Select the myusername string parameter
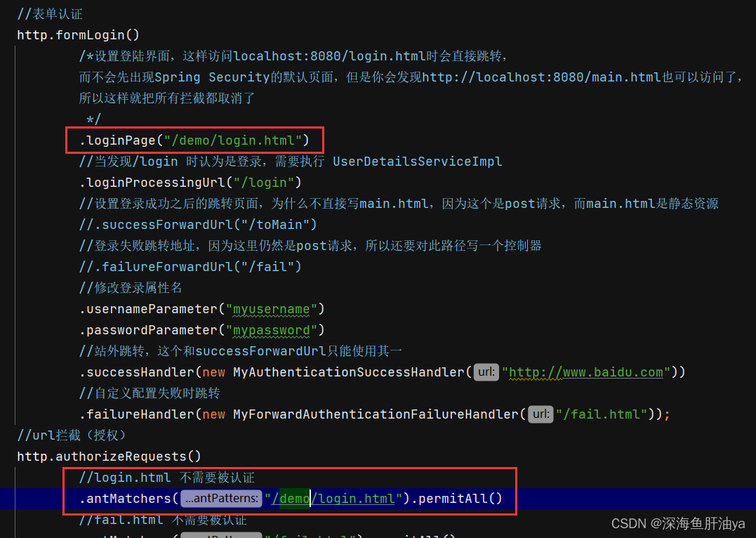This screenshot has height=538, width=756. point(272,308)
